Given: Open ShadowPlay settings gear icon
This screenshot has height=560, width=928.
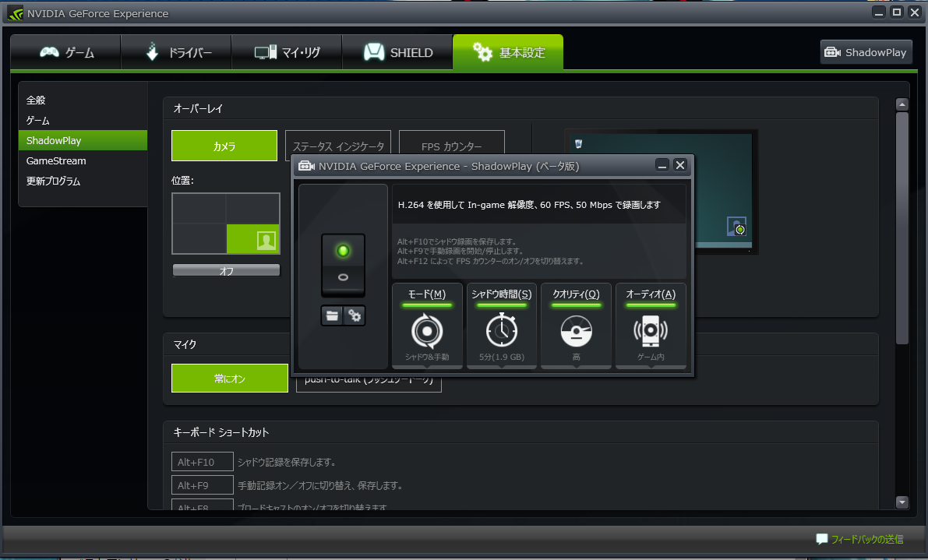Looking at the screenshot, I should pos(355,315).
